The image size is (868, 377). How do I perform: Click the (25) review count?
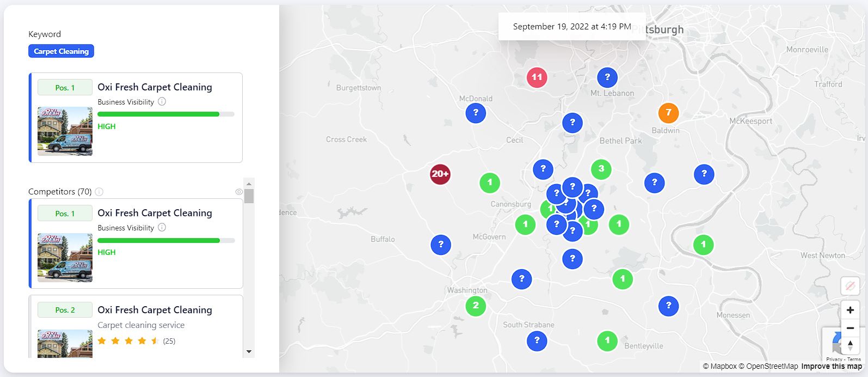coord(169,341)
